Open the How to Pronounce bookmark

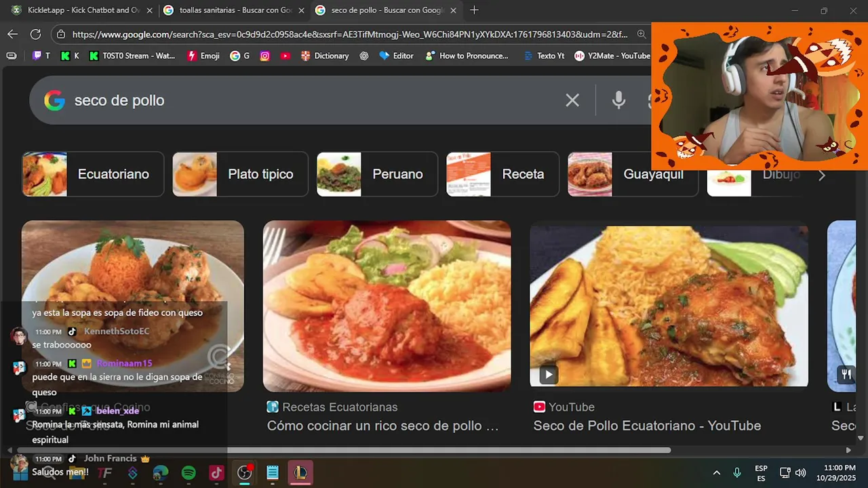[x=467, y=56]
